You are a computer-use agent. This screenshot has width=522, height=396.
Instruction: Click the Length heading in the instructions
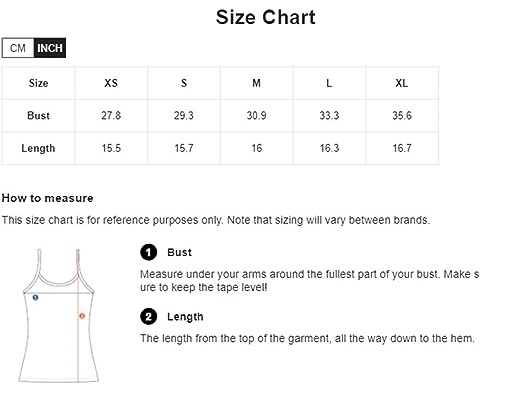point(185,317)
